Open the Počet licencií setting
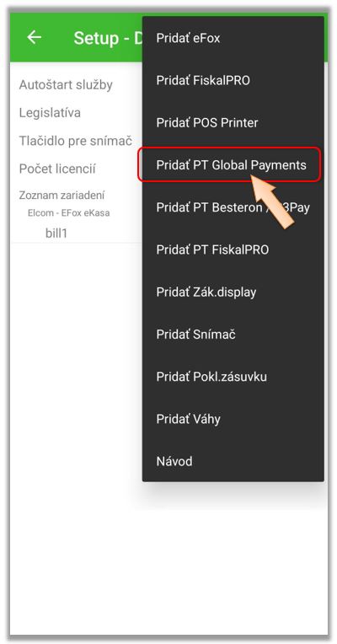The image size is (337, 644). (x=57, y=169)
